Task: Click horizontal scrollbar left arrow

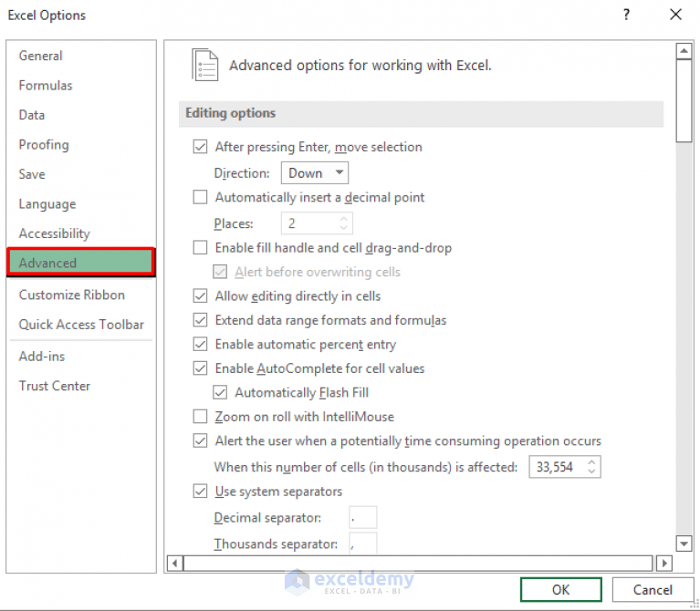Action: point(174,563)
